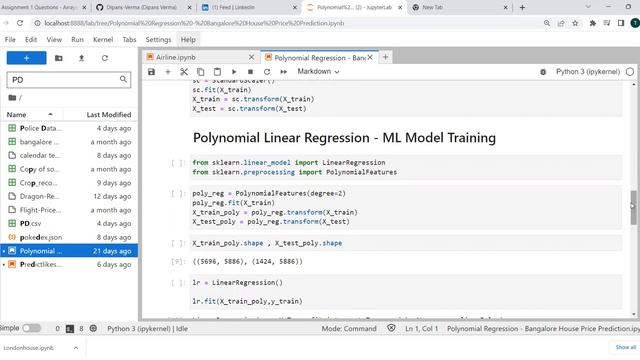Open the Flight-Price file row
640x360 pixels.
coord(69,210)
